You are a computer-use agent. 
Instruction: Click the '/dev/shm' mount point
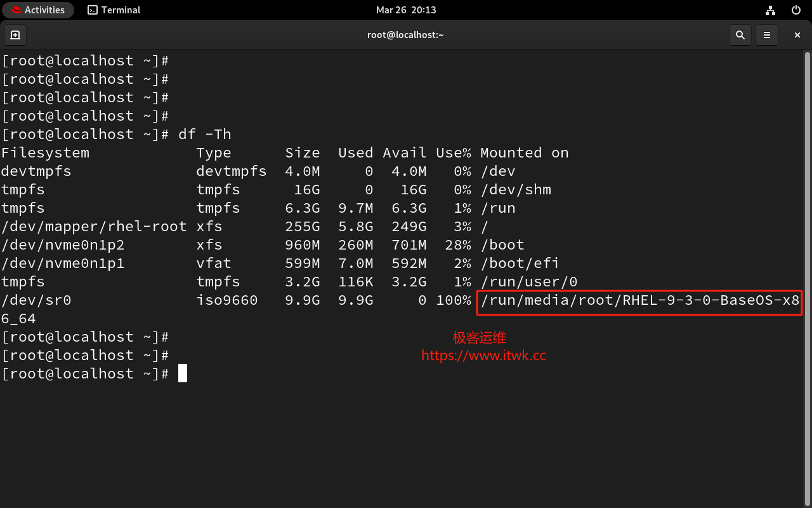coord(516,190)
